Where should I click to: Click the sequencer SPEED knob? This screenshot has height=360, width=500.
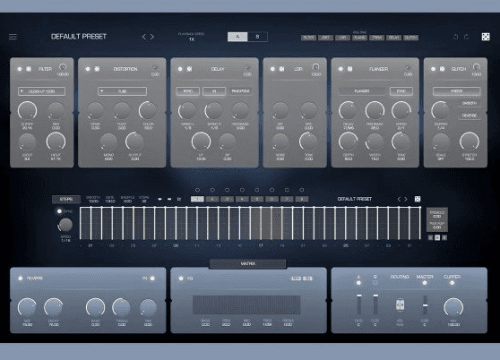[x=65, y=225]
